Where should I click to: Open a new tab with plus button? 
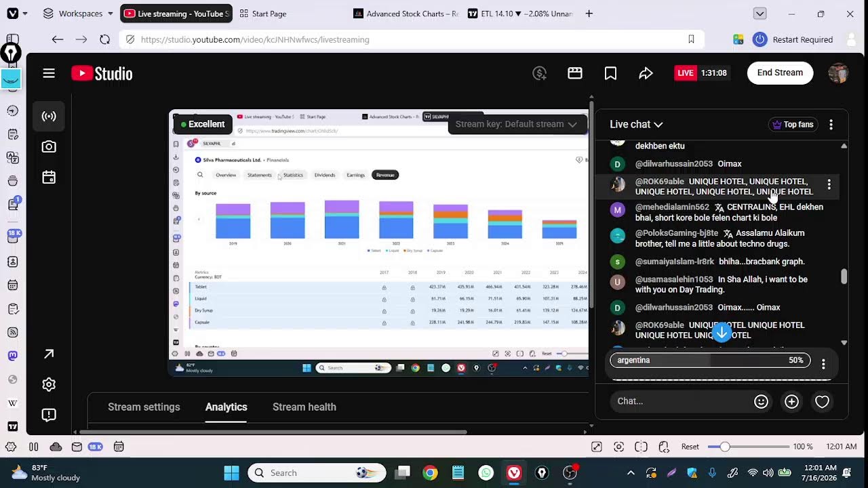click(x=589, y=14)
